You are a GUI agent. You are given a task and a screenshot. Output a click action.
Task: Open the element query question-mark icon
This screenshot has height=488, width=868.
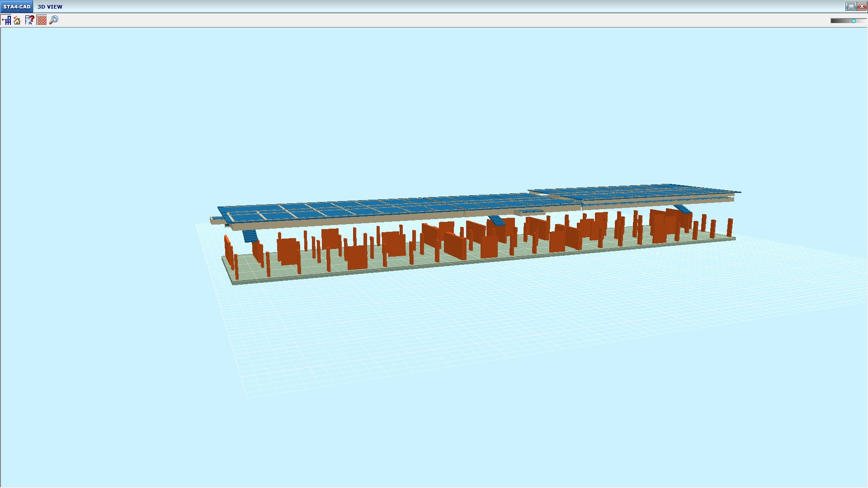(x=29, y=20)
